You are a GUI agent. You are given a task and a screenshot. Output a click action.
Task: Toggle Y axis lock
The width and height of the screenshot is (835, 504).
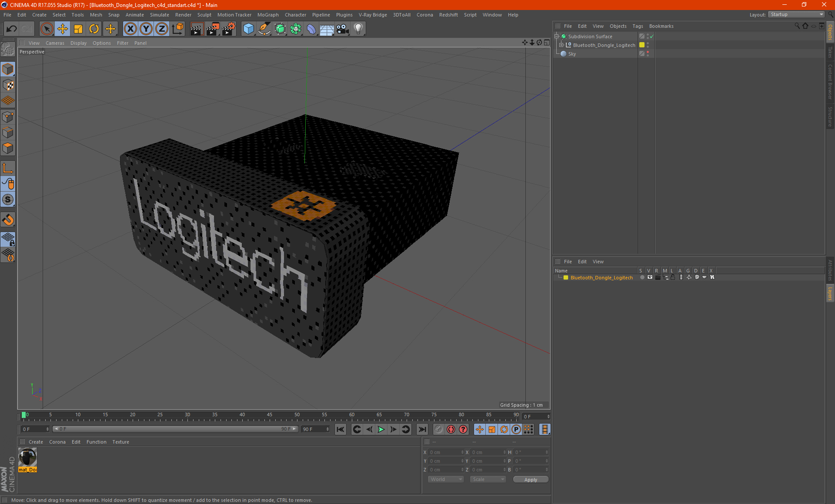[146, 29]
